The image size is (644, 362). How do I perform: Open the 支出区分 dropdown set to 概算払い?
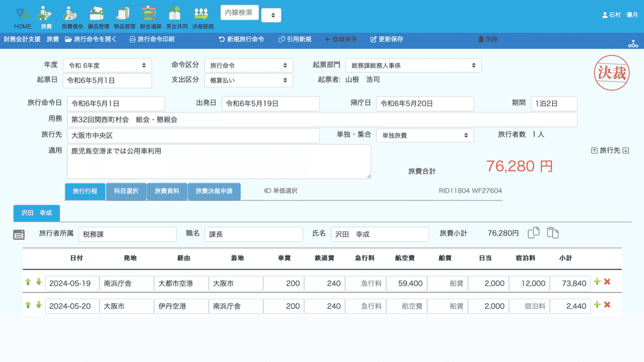coord(249,80)
